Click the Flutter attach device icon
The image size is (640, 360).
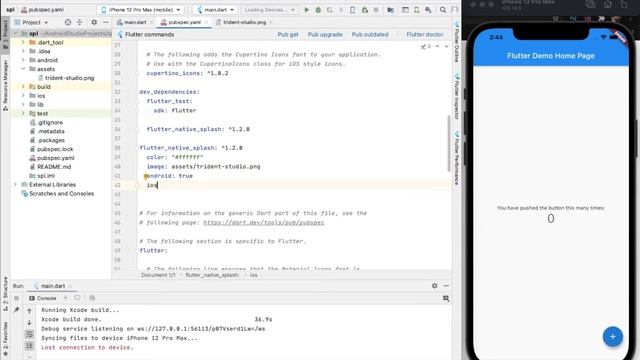click(x=353, y=9)
